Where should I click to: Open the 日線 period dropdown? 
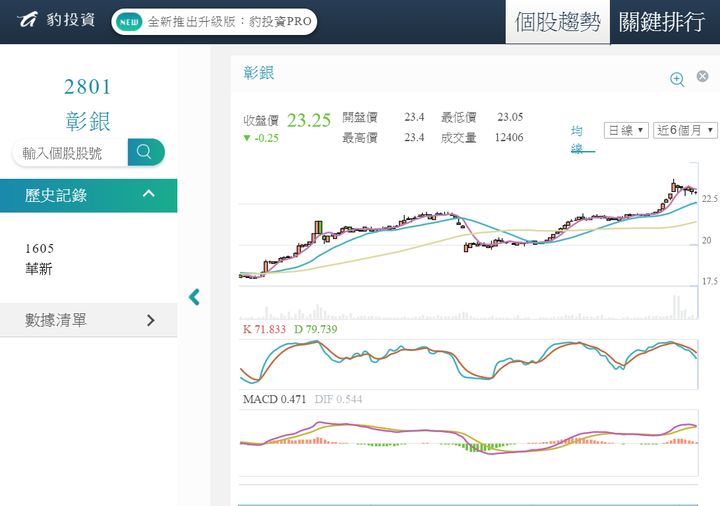pos(626,130)
